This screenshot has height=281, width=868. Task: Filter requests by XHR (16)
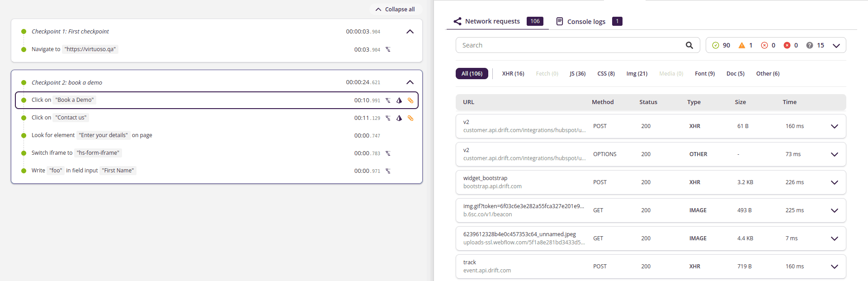click(x=513, y=74)
